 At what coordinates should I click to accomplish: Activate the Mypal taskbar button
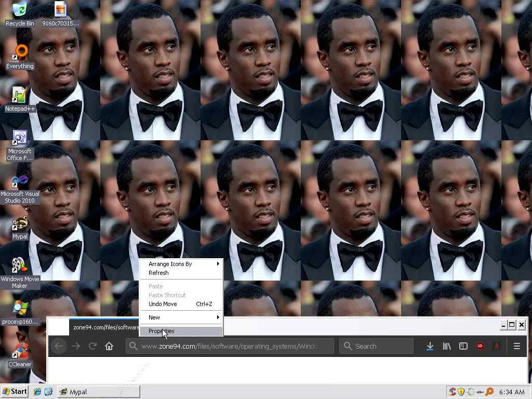[x=98, y=392]
